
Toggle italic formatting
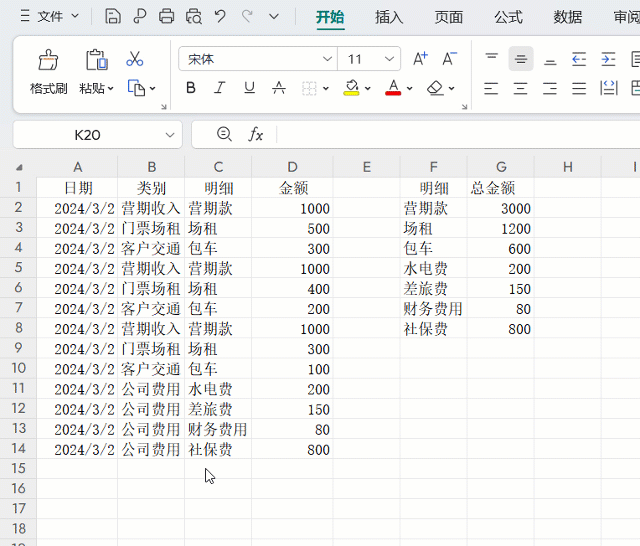point(220,88)
